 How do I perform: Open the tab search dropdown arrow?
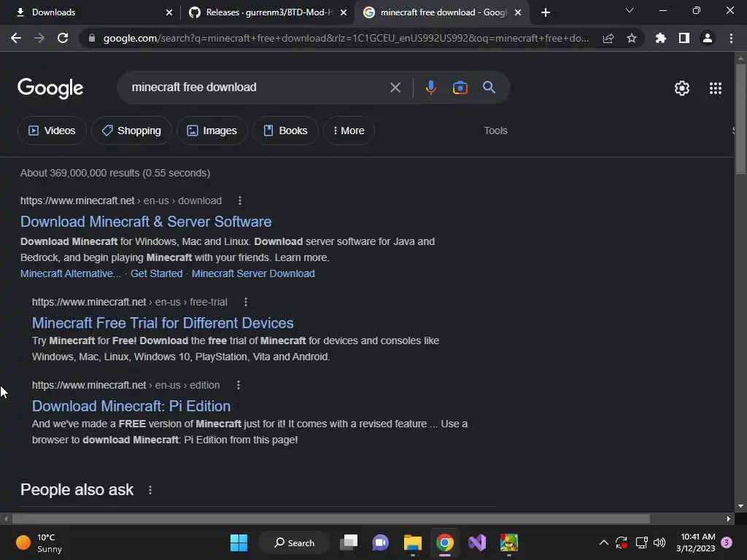[x=629, y=10]
